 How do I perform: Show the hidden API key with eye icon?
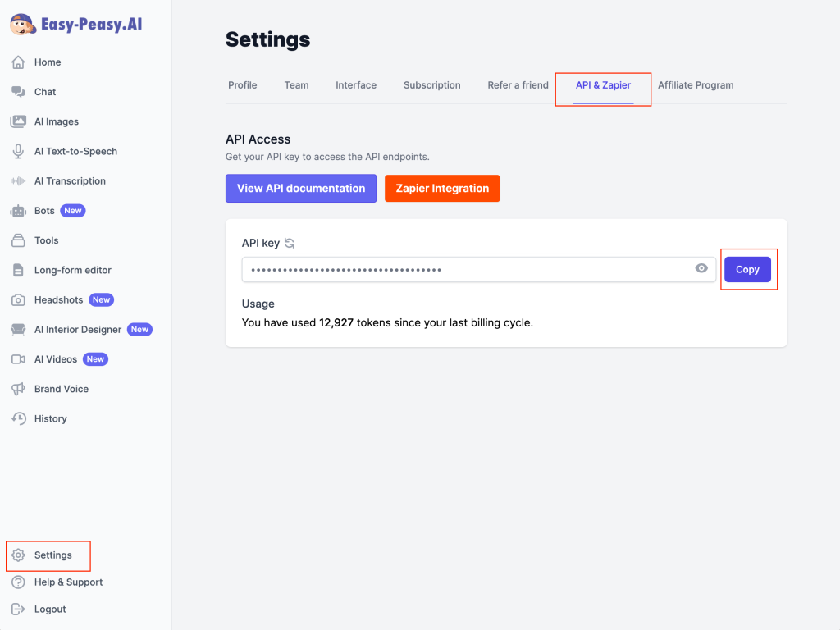701,268
